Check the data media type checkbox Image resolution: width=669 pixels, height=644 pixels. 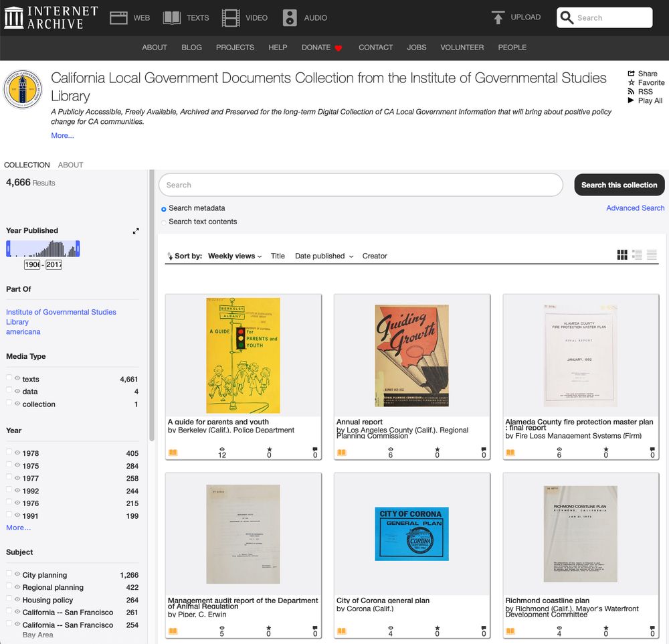pos(9,390)
